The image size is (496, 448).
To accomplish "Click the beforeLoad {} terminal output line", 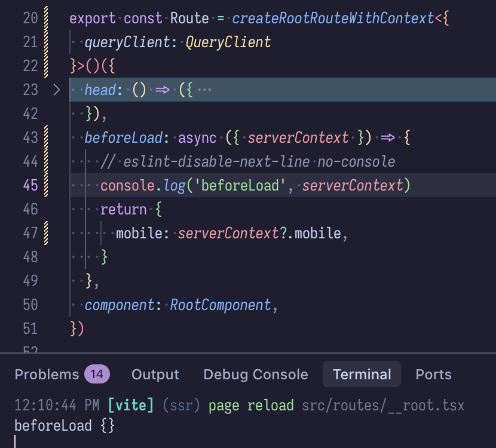I will [x=65, y=425].
